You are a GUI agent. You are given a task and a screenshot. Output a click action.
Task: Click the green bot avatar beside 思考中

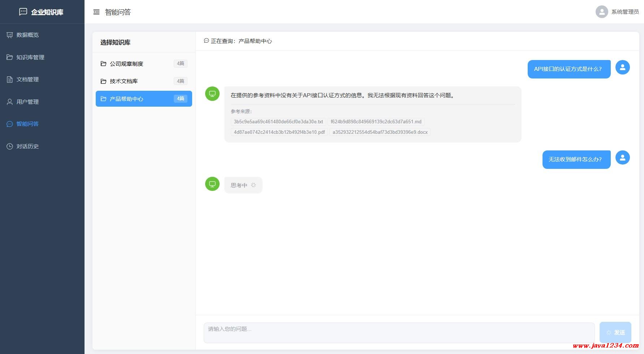212,184
